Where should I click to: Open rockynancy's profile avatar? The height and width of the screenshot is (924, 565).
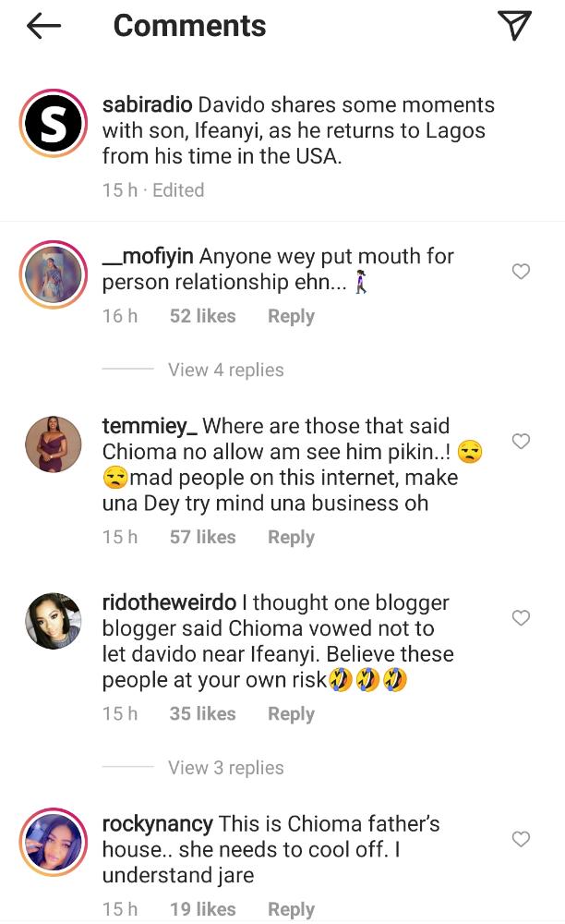(53, 840)
